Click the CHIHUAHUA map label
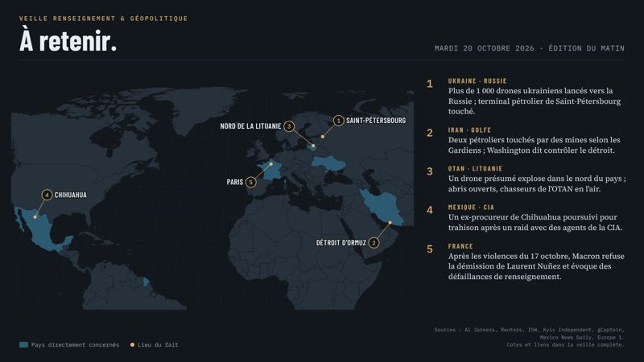Image resolution: width=644 pixels, height=362 pixels. pos(71,195)
